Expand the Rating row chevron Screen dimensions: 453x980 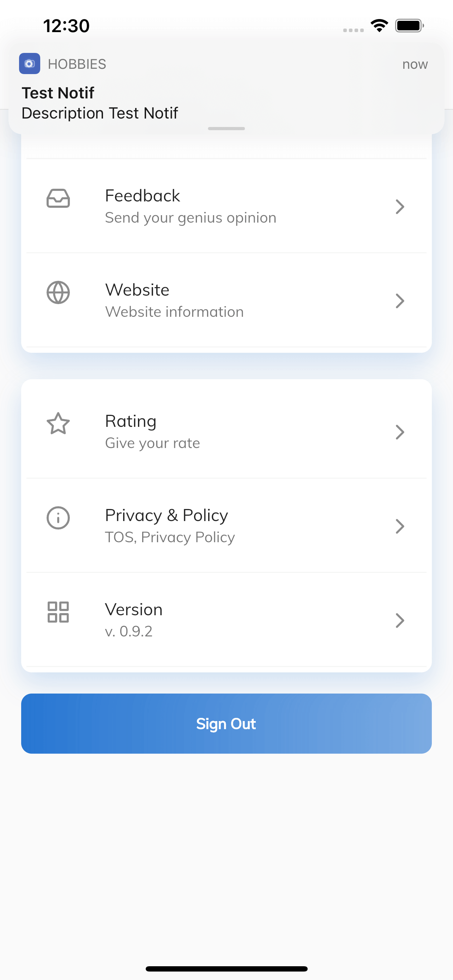(400, 432)
